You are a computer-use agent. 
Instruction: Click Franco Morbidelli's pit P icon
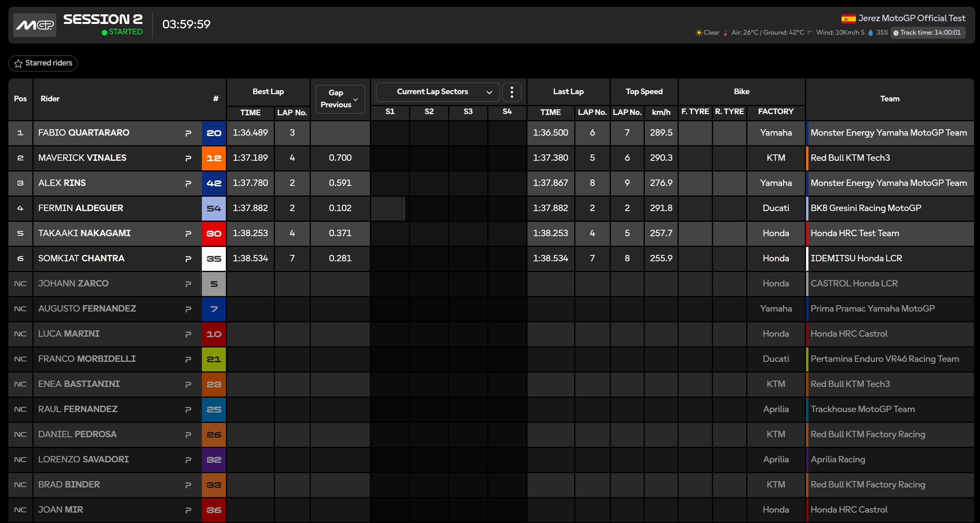click(188, 359)
